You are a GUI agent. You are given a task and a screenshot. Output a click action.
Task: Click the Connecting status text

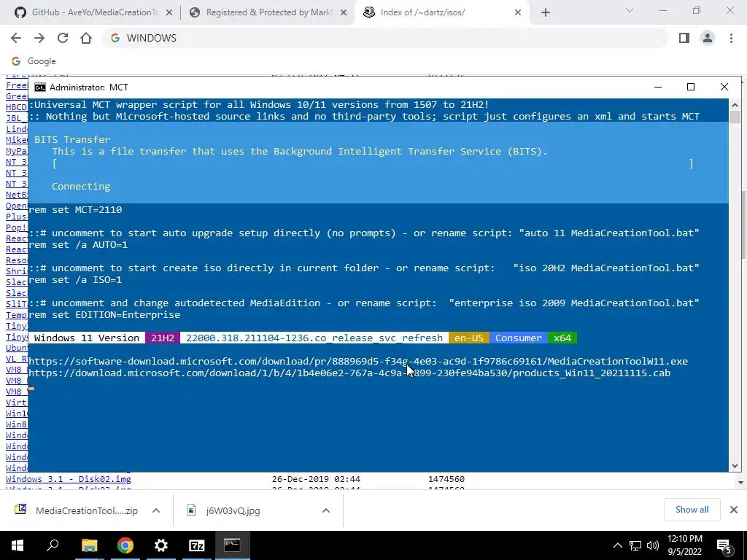[x=81, y=186]
